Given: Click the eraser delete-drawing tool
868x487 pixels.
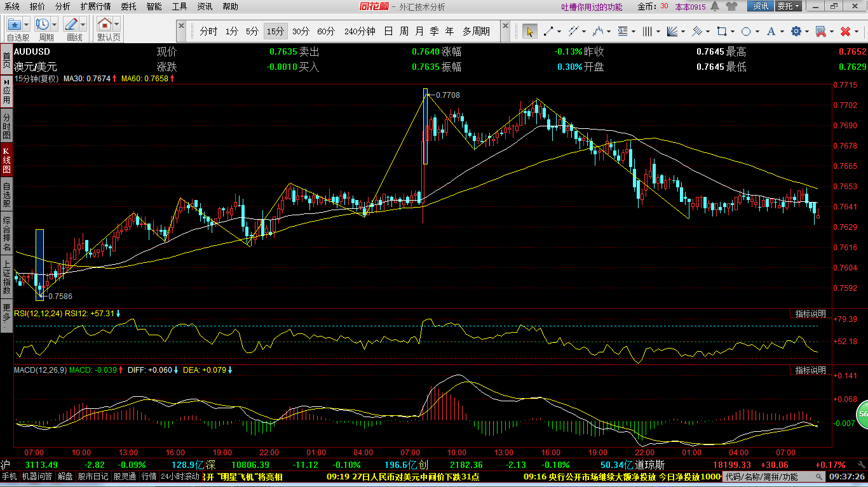Looking at the screenshot, I should [x=820, y=31].
